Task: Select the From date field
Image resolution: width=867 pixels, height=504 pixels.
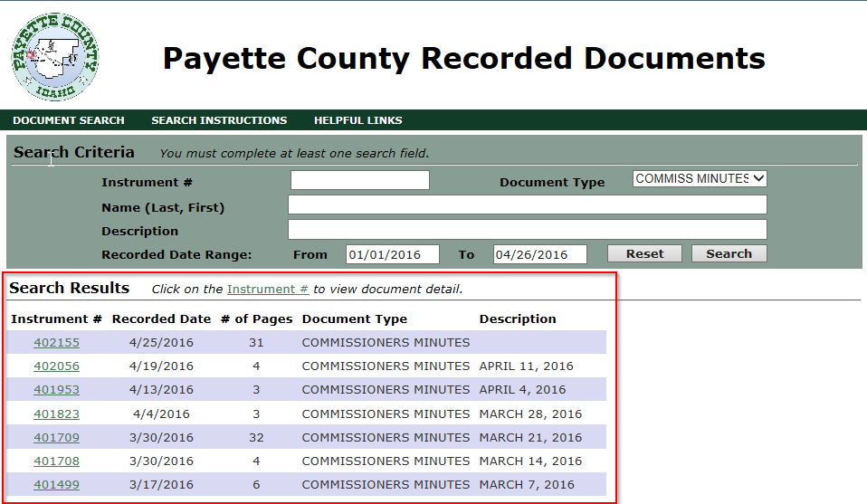Action: click(x=392, y=254)
